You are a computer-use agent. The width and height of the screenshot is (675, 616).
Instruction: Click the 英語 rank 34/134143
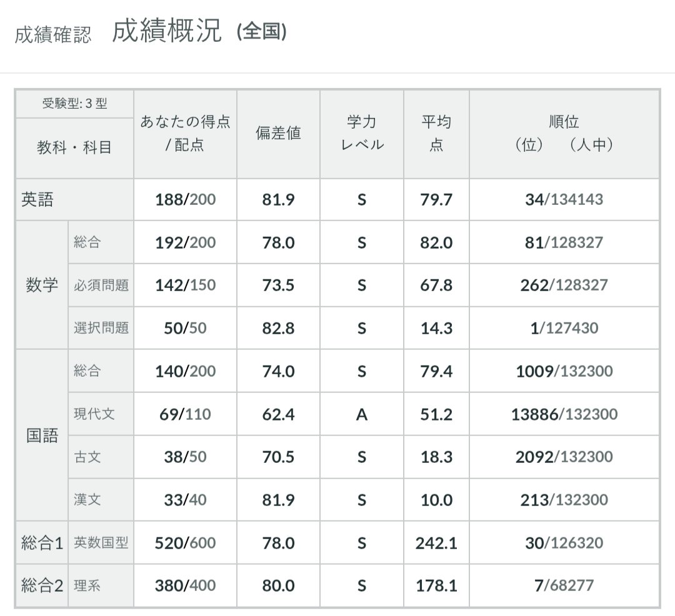coord(564,199)
